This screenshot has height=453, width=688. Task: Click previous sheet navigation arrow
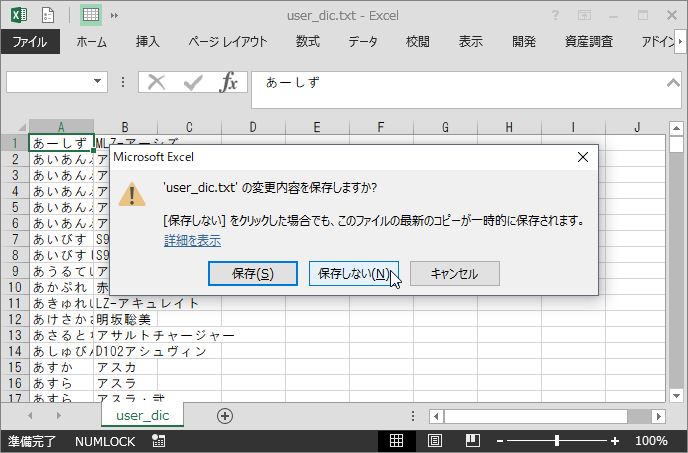30,415
